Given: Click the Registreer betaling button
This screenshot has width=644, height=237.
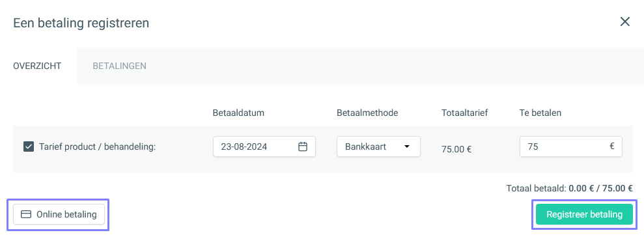Looking at the screenshot, I should pyautogui.click(x=585, y=214).
